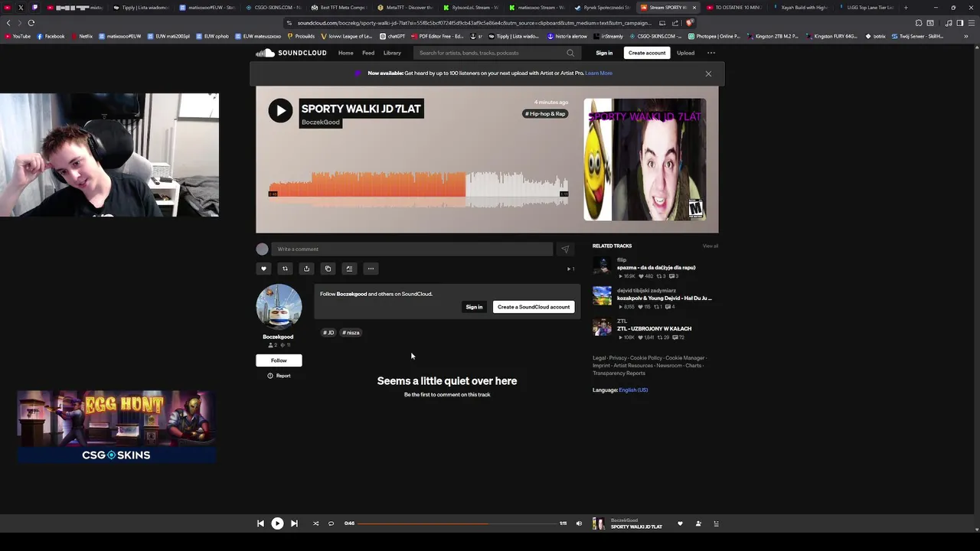The height and width of the screenshot is (551, 980).
Task: Copy the track link using the copy icon
Action: tap(328, 269)
